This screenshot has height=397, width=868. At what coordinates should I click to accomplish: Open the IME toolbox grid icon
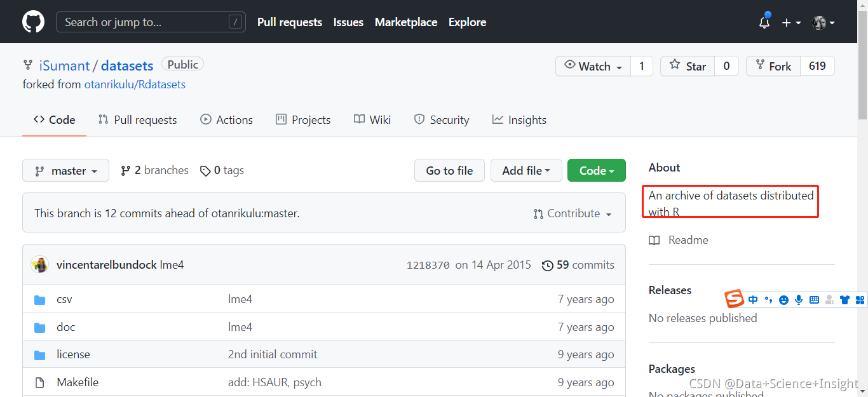coord(860,300)
